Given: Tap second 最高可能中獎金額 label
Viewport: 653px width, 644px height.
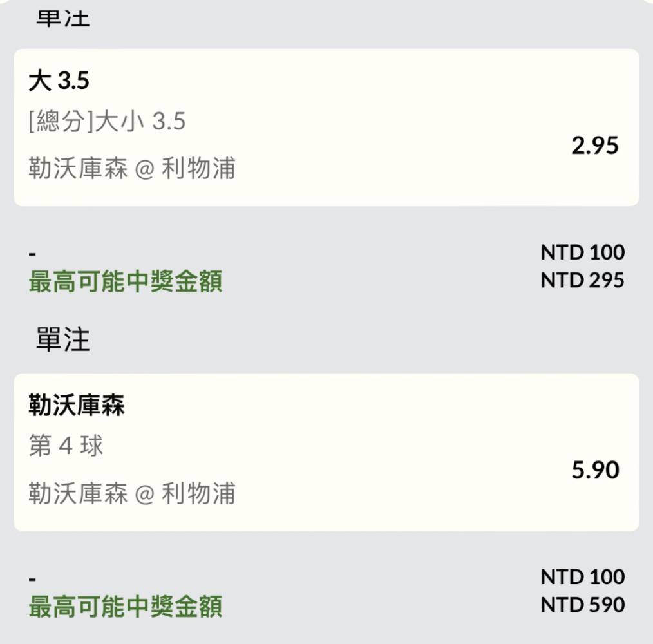Looking at the screenshot, I should [x=126, y=607].
